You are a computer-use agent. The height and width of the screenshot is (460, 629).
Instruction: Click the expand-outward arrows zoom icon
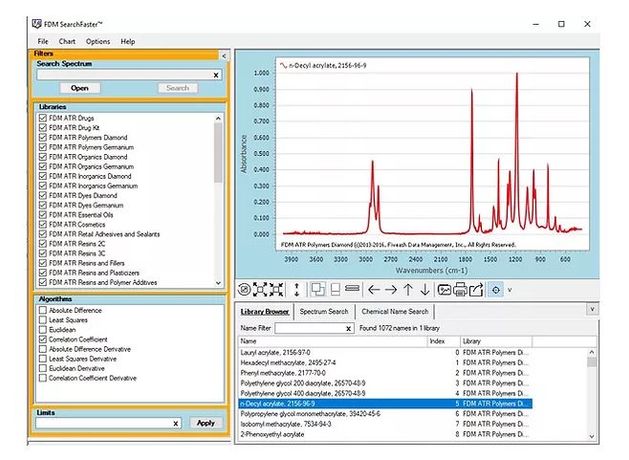(260, 290)
